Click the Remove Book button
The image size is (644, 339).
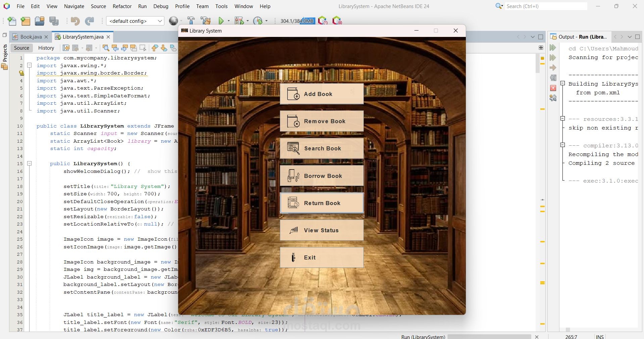(x=322, y=121)
